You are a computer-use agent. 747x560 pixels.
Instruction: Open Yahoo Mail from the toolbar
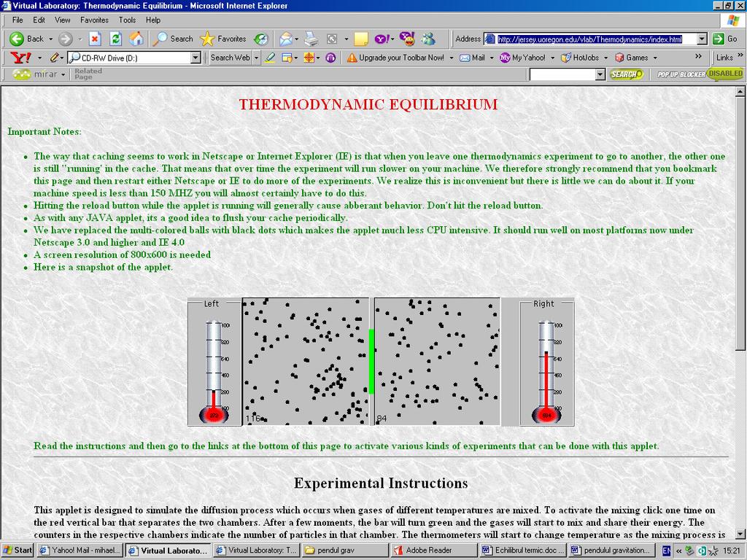472,58
